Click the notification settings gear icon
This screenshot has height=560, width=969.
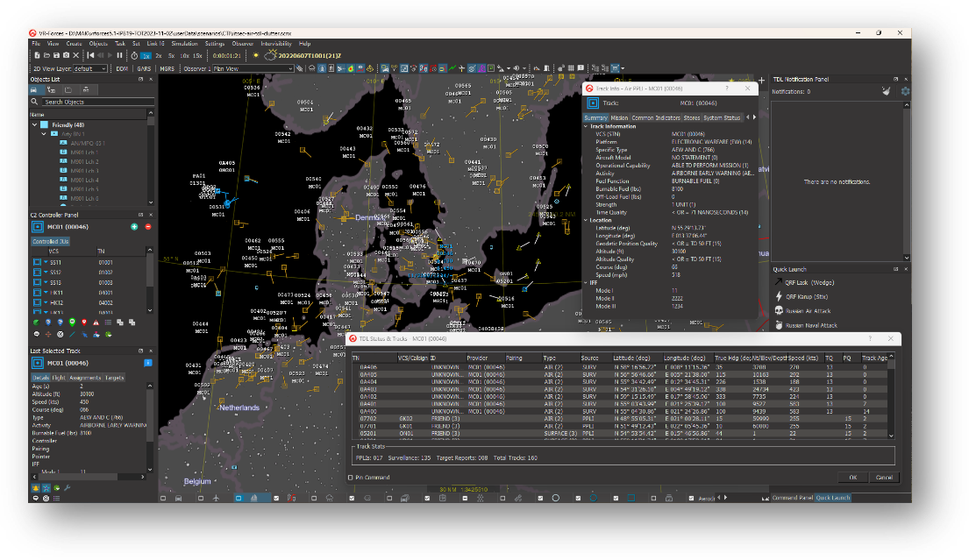pyautogui.click(x=906, y=91)
